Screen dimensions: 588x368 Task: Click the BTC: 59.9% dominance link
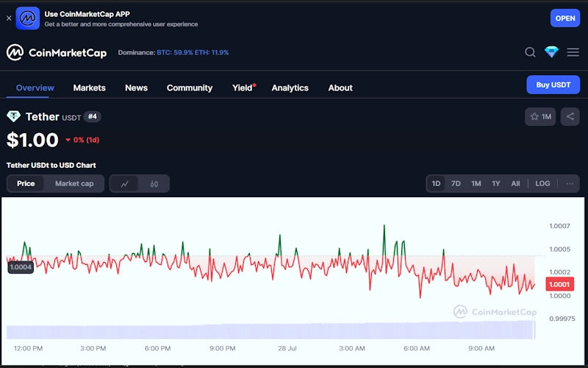tap(175, 52)
